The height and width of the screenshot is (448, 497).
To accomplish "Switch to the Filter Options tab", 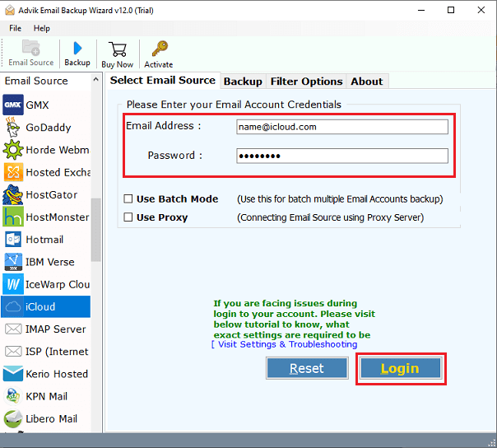I will 306,82.
